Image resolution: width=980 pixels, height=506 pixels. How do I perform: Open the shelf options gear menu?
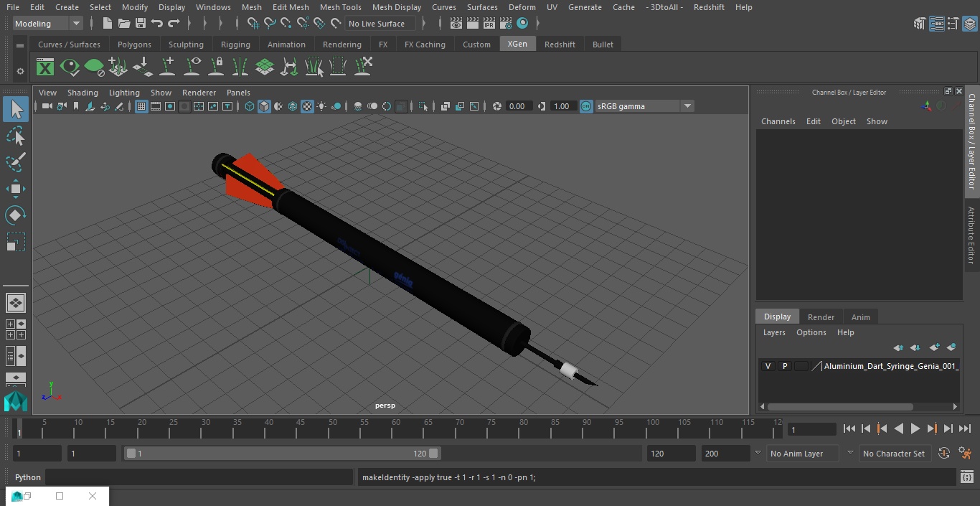pos(20,71)
